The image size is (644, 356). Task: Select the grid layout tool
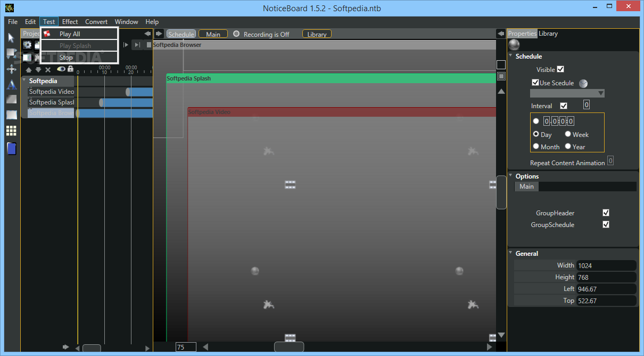(11, 131)
